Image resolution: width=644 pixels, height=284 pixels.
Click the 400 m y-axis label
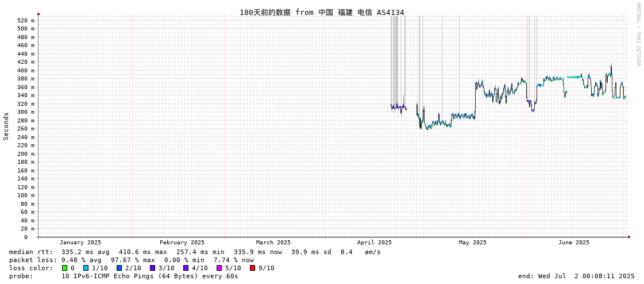26,70
